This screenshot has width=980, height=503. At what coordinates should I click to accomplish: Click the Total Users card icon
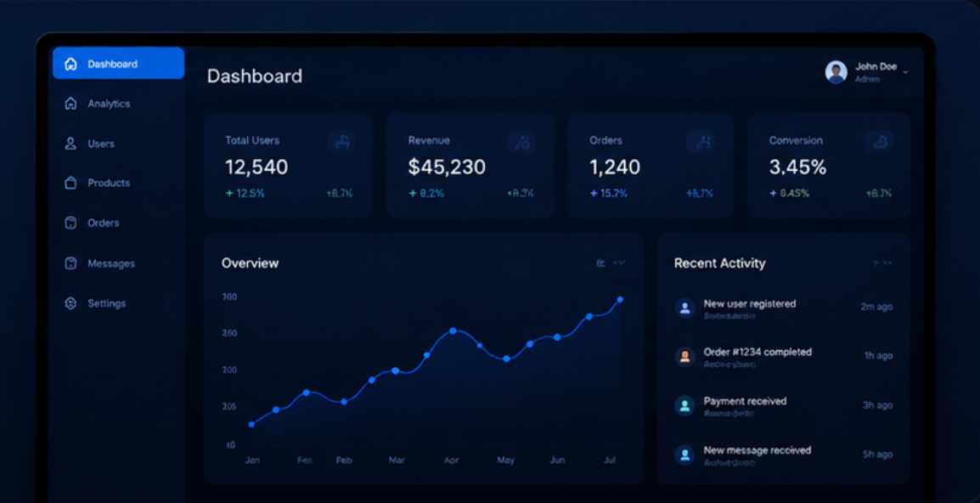pos(342,142)
